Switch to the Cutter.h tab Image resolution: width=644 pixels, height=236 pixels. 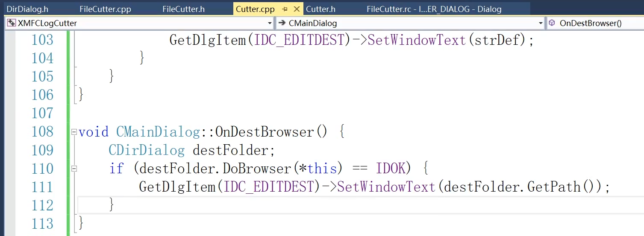pos(321,9)
